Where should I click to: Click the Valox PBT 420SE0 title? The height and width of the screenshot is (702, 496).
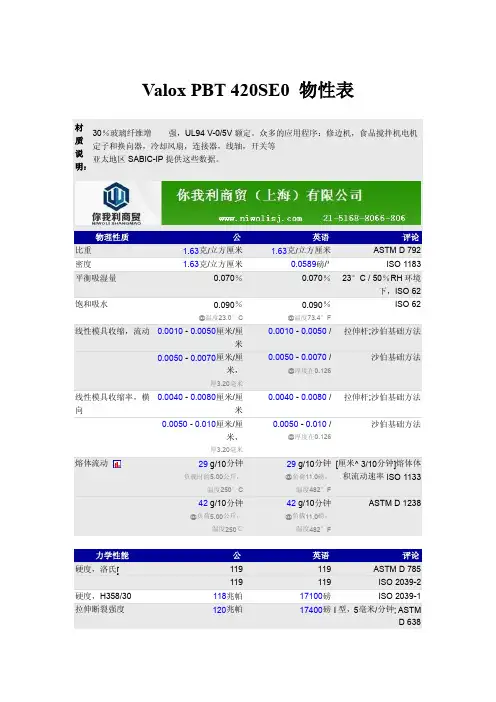(248, 90)
